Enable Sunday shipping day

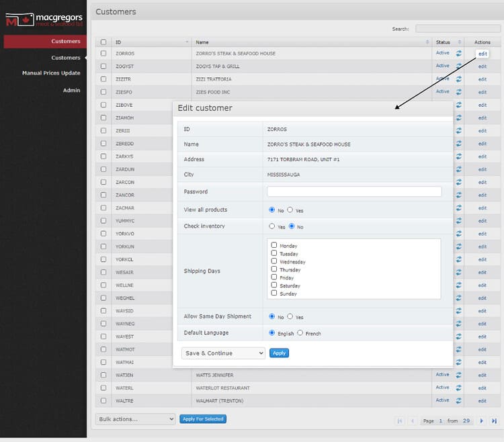coord(274,293)
